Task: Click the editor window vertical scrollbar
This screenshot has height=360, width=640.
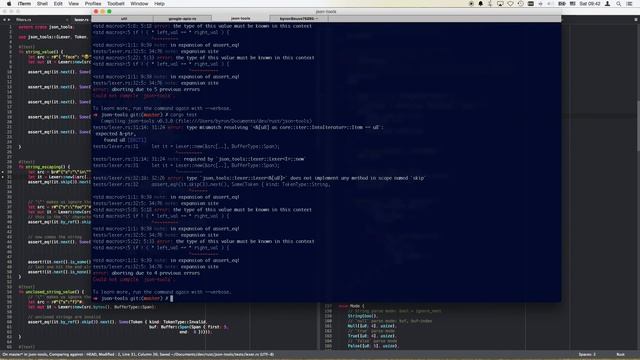Action: [638, 127]
